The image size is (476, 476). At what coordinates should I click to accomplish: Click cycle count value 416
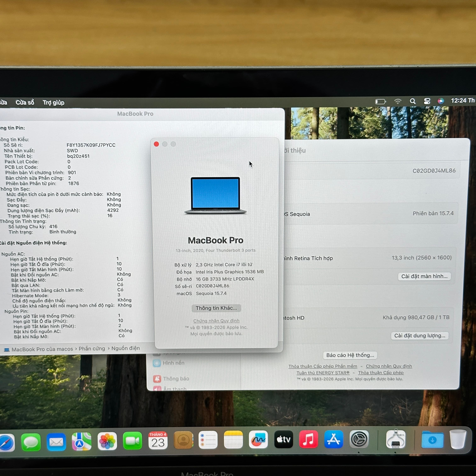point(53,226)
